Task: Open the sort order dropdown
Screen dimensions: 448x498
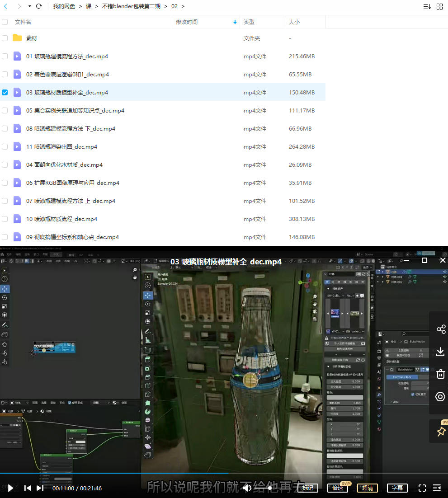Action: (x=427, y=6)
